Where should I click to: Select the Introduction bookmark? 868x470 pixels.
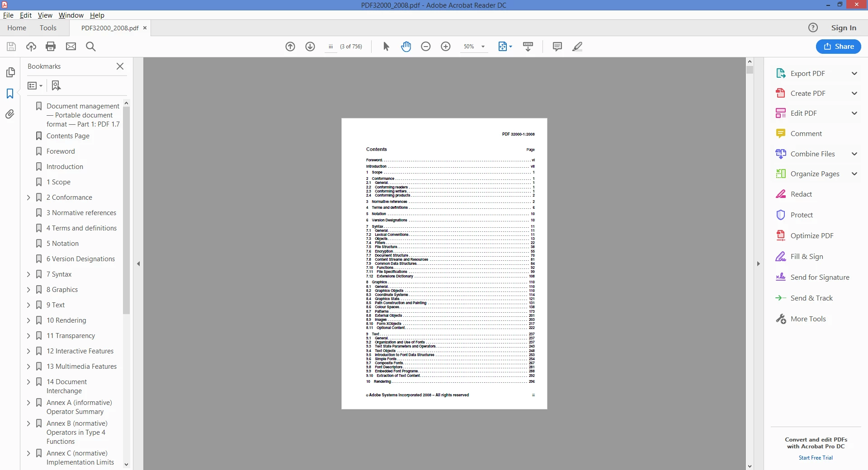coord(65,167)
